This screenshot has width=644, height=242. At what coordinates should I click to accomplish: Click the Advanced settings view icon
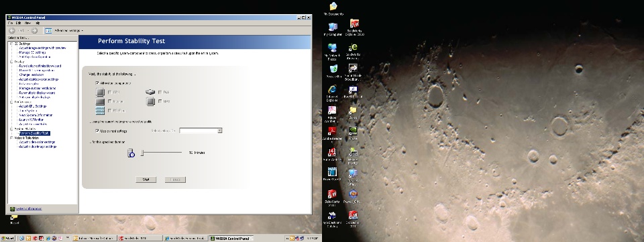click(x=48, y=30)
